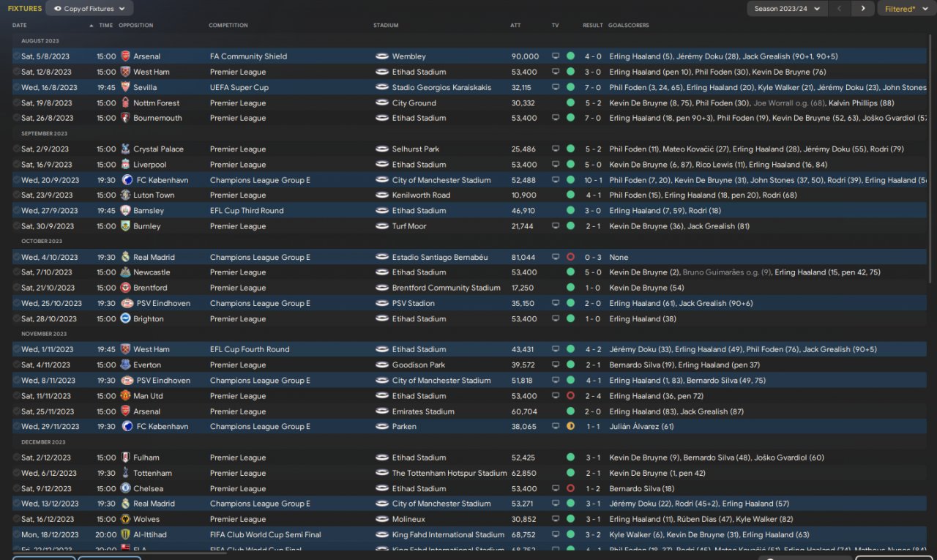937x560 pixels.
Task: Select the checkmark beside the Wed 4/10/2023 fixture
Action: [17, 257]
